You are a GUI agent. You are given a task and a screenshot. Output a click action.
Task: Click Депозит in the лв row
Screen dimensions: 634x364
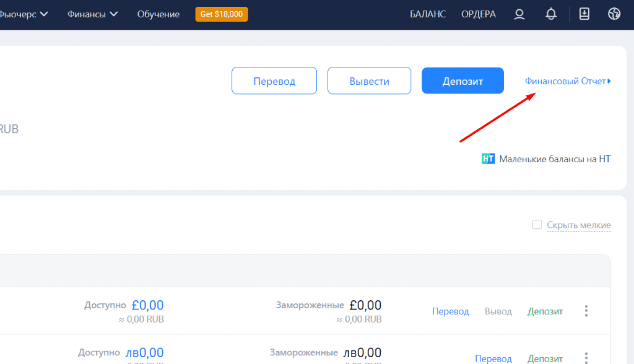(x=545, y=359)
